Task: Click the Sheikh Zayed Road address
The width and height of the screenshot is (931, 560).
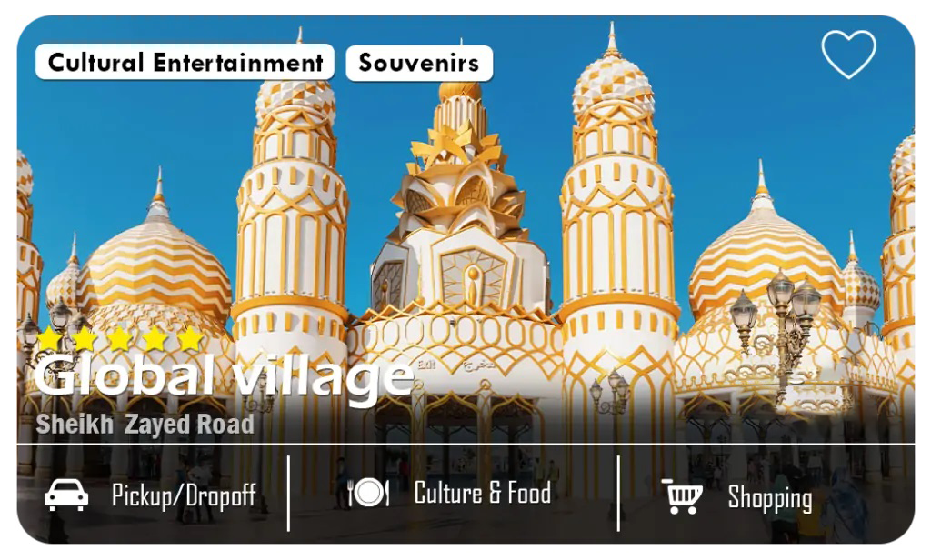Action: [x=145, y=424]
